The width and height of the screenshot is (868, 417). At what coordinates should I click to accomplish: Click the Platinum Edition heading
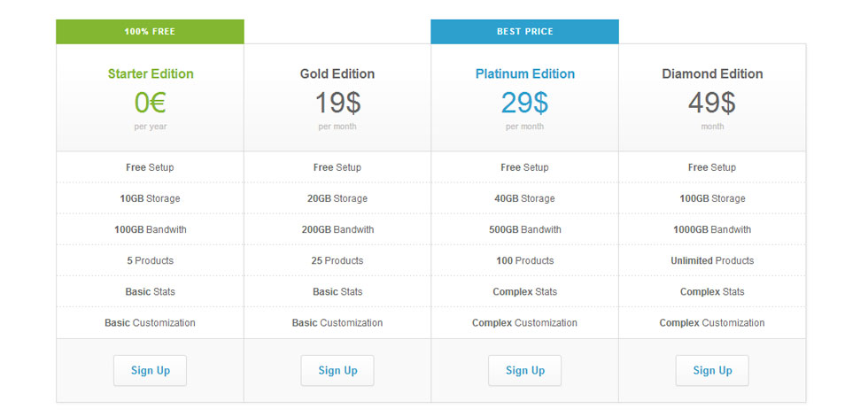coord(524,73)
